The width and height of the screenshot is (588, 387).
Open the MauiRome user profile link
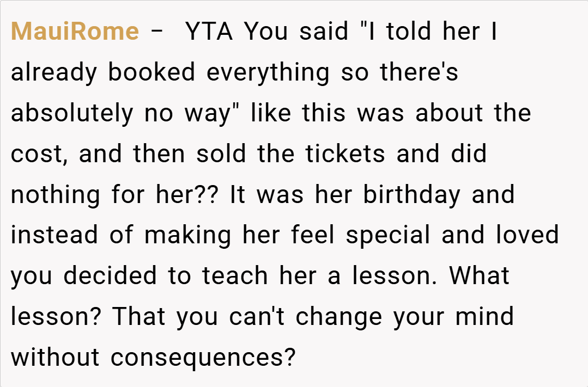point(75,32)
